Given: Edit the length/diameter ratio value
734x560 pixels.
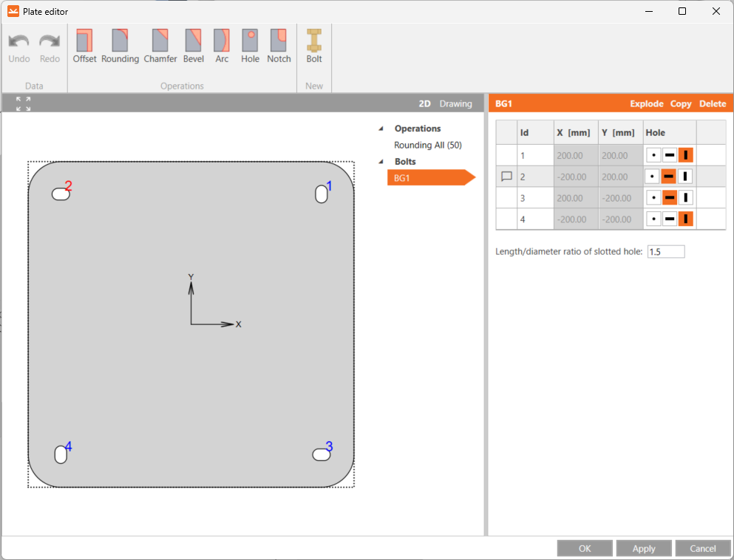Looking at the screenshot, I should [665, 251].
